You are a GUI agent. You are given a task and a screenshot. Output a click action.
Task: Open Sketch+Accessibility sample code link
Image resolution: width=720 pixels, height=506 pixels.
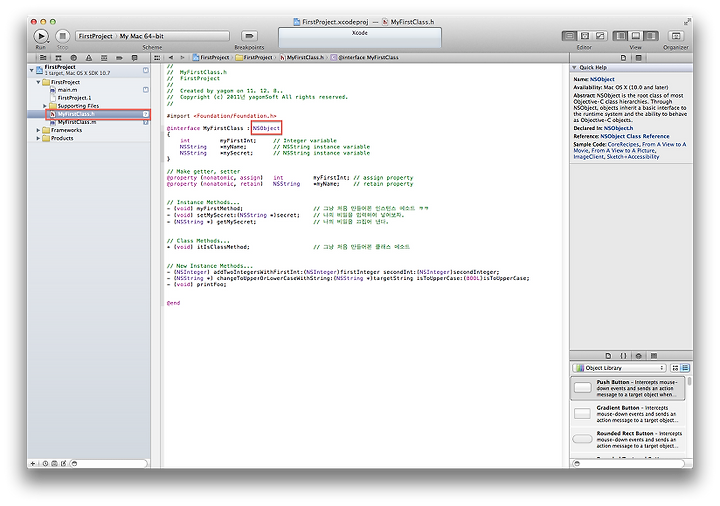pyautogui.click(x=633, y=157)
